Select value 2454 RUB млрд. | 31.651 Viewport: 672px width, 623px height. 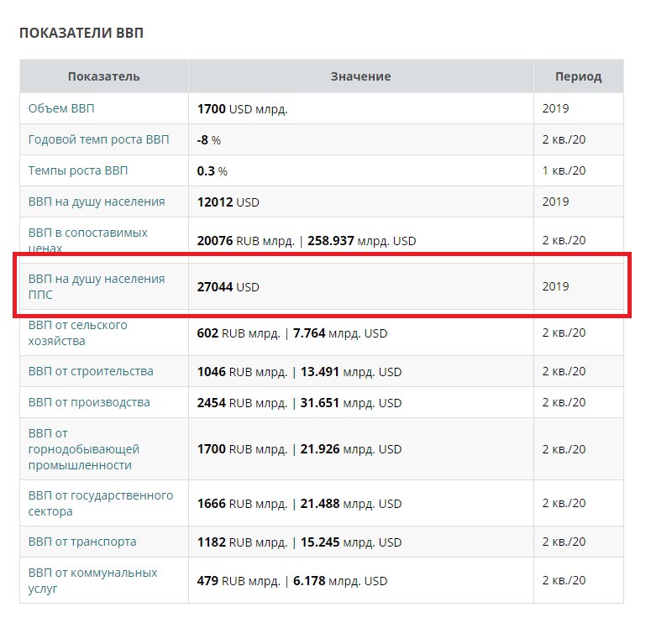pos(268,403)
